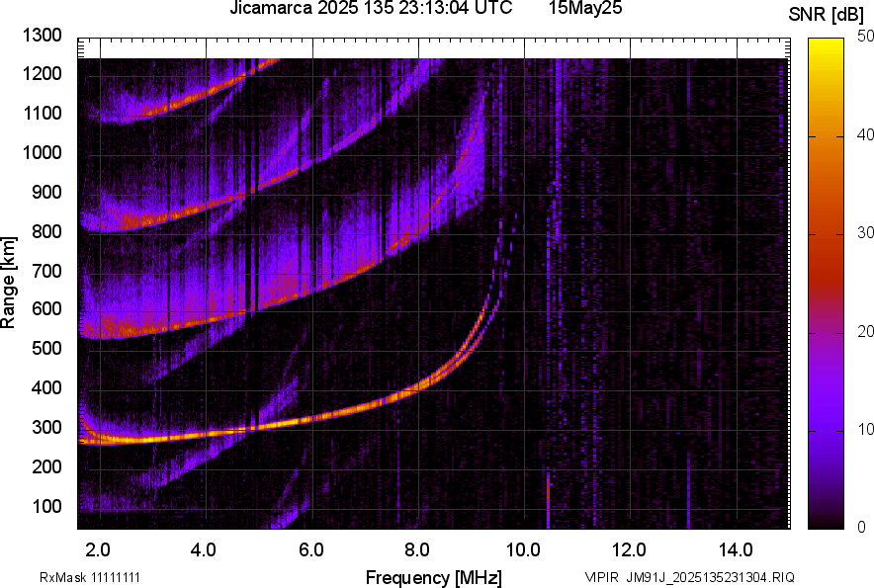Viewport: 874px width, 588px height.
Task: Click the '100' range tick label
Action: pos(46,506)
